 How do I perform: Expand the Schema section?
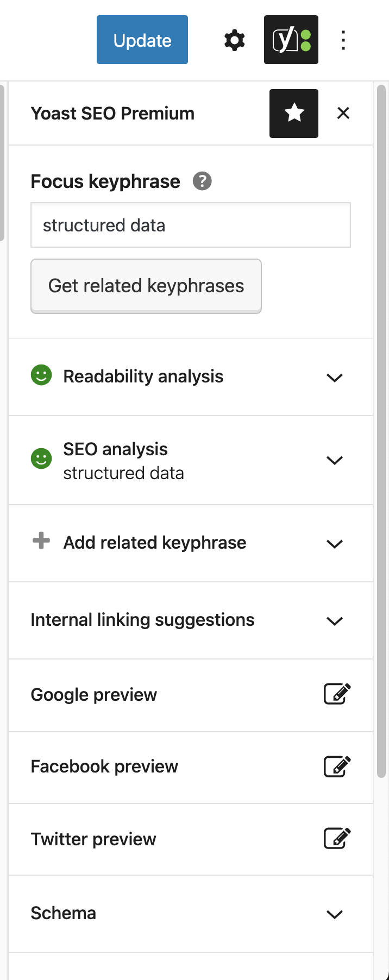335,914
